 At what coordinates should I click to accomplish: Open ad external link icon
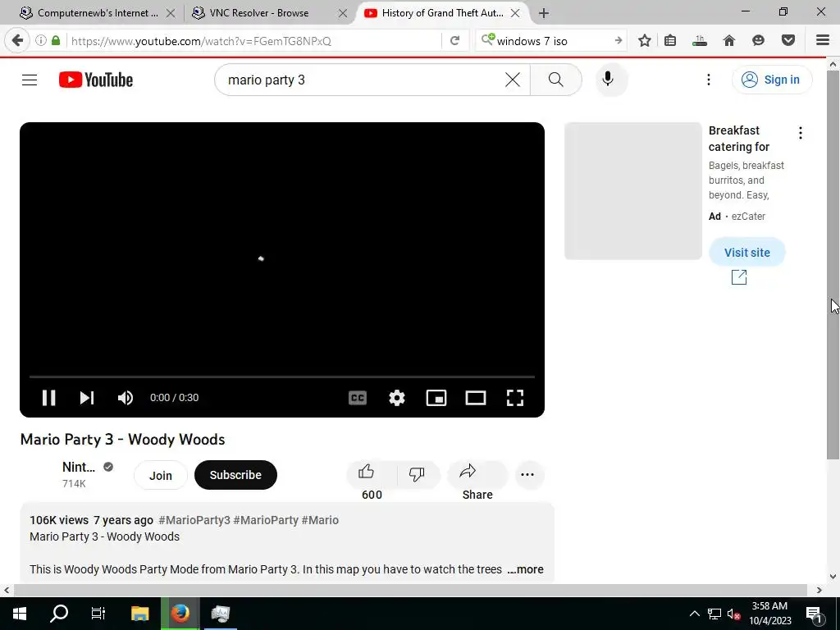[739, 277]
